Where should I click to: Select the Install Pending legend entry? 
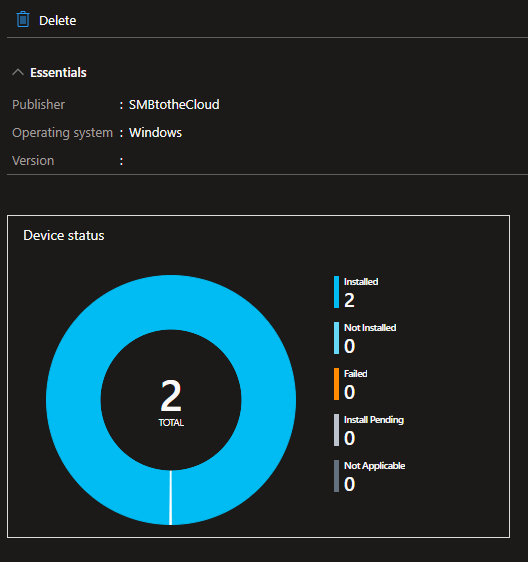pos(369,430)
